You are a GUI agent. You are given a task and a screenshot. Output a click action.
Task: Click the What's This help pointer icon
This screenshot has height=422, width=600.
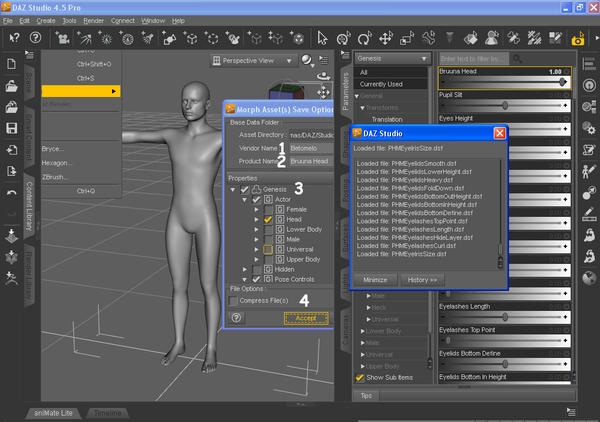15,39
